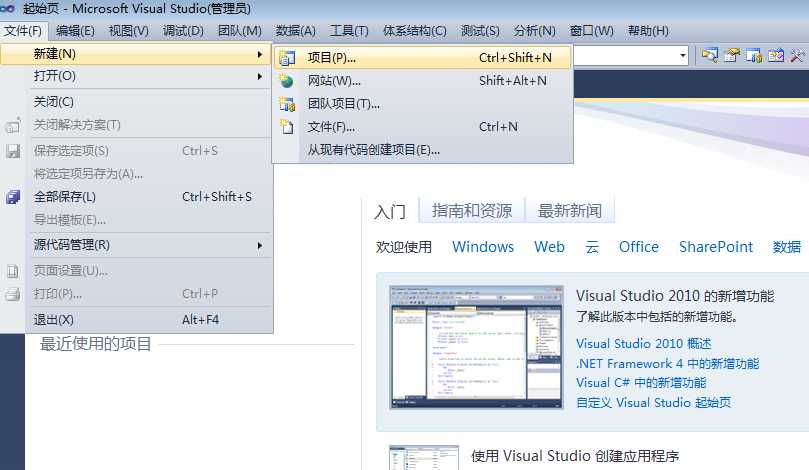Select 从现有代码创建项目(E)...

click(x=423, y=150)
